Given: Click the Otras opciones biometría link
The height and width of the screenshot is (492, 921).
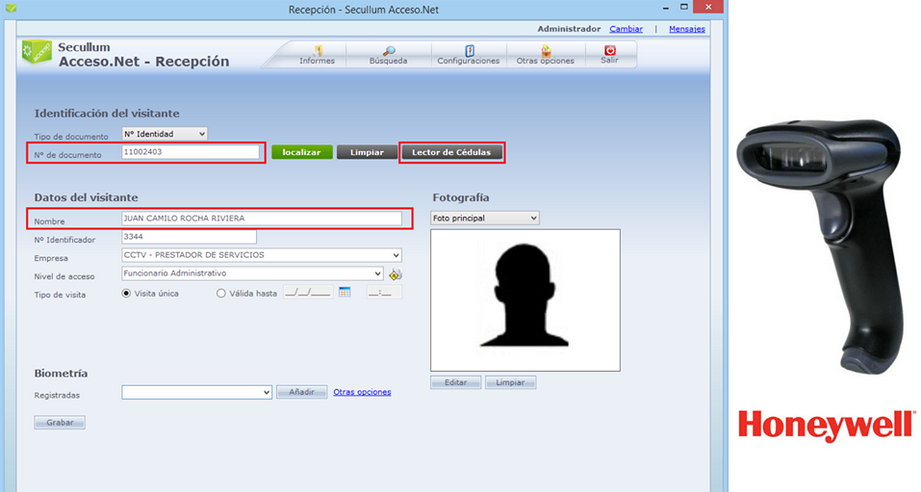Looking at the screenshot, I should tap(362, 392).
